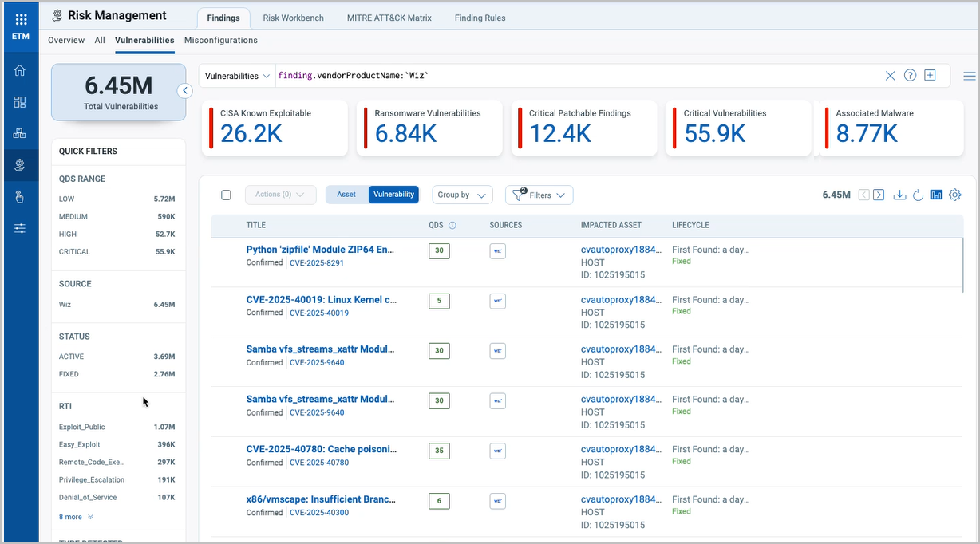The width and height of the screenshot is (980, 544).
Task: Select the Vulnerability view toggle
Action: (393, 195)
